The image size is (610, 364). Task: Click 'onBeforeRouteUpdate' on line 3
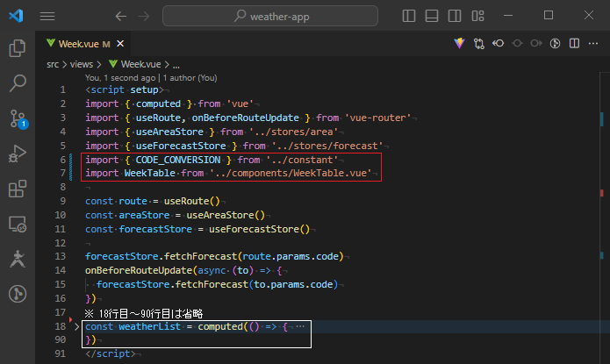click(x=245, y=118)
